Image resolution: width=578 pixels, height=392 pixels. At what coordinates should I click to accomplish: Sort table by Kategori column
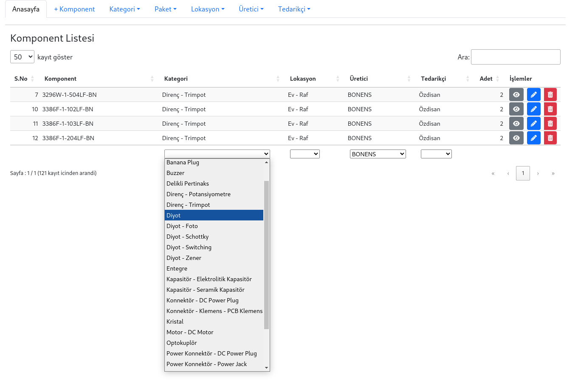click(222, 79)
